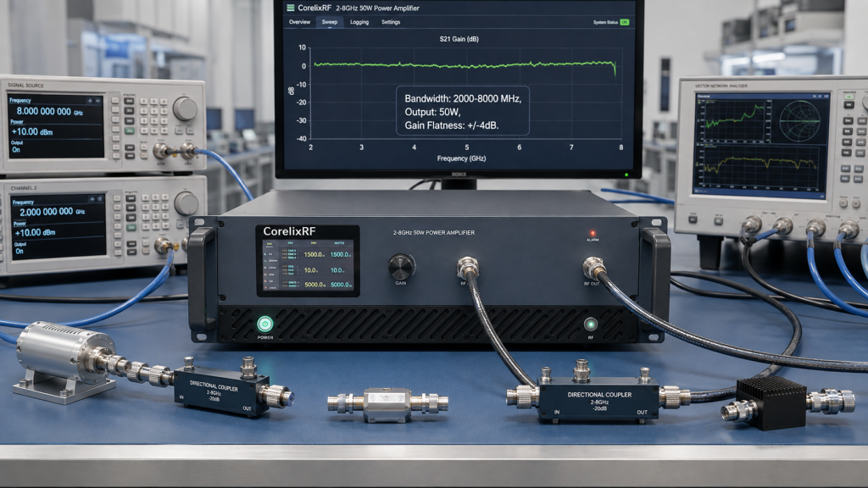Screen dimensions: 868x488
Task: Click the green trace plot on network analyzer
Action: (733, 120)
